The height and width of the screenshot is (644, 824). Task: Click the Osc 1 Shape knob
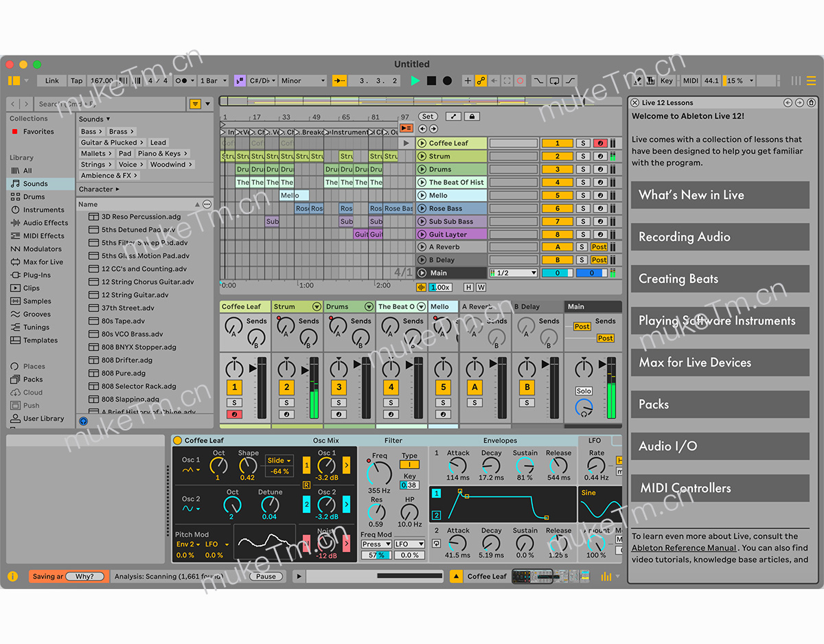[x=248, y=466]
